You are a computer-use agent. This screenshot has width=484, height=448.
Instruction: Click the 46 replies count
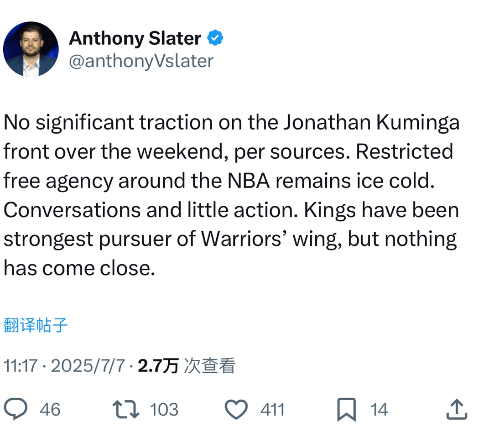click(50, 410)
